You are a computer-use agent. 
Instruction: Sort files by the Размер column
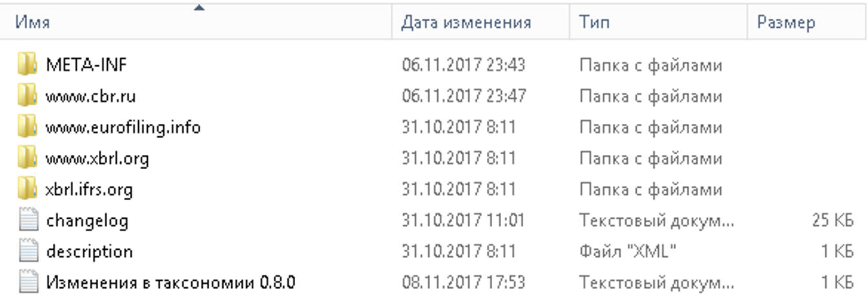(x=785, y=23)
